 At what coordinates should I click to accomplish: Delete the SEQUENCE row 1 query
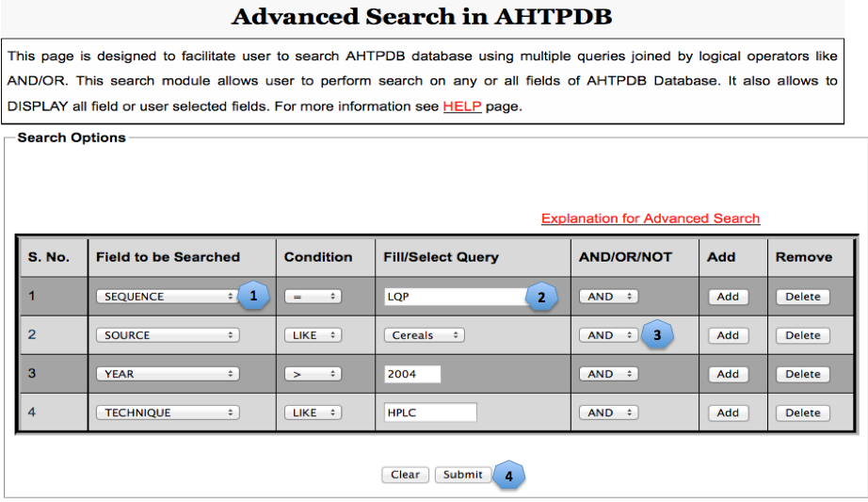[x=802, y=297]
